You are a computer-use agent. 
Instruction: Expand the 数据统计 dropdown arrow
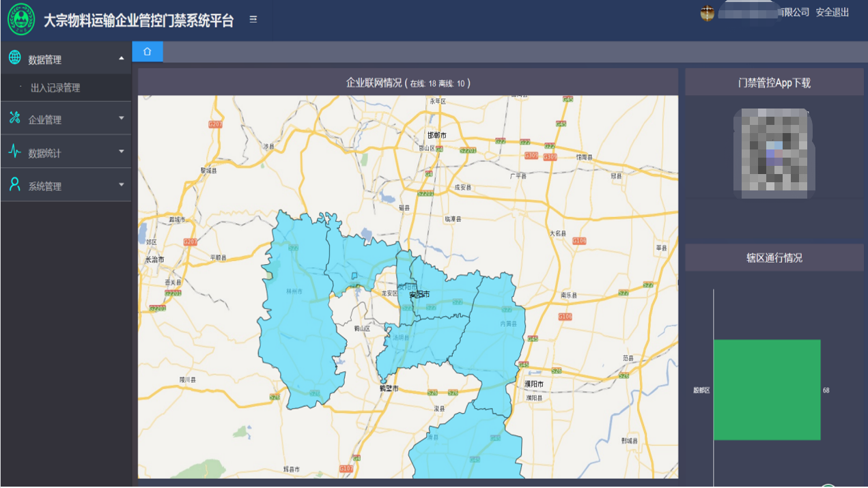point(122,152)
